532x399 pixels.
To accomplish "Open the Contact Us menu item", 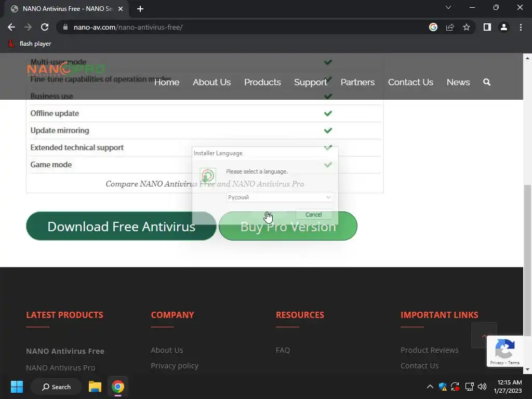I will (410, 82).
